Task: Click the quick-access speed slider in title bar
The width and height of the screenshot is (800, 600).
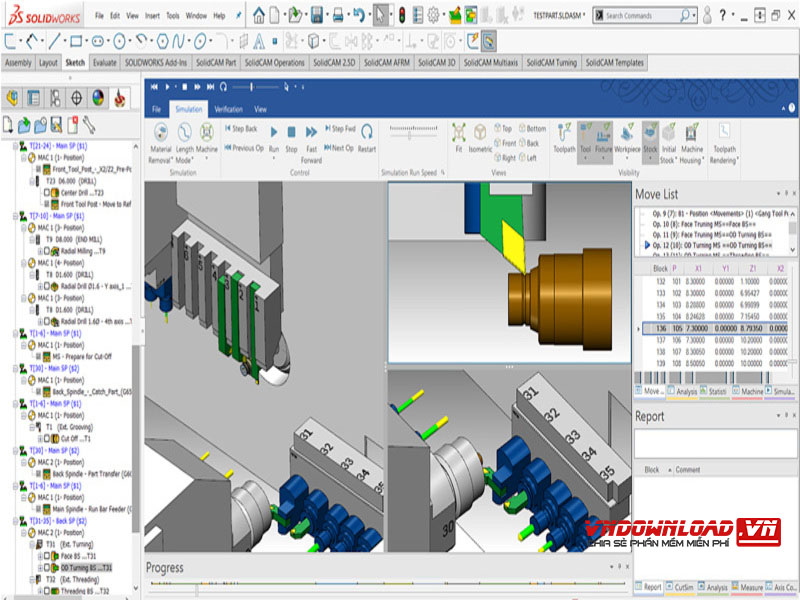Action: click(252, 87)
